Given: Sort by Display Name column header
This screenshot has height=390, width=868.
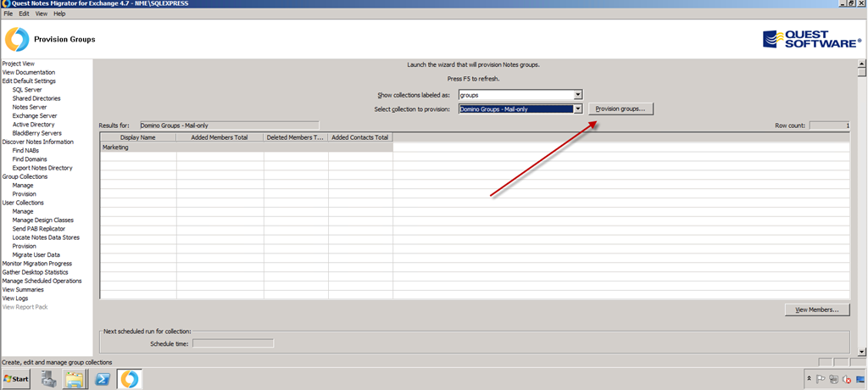Looking at the screenshot, I should pyautogui.click(x=138, y=137).
